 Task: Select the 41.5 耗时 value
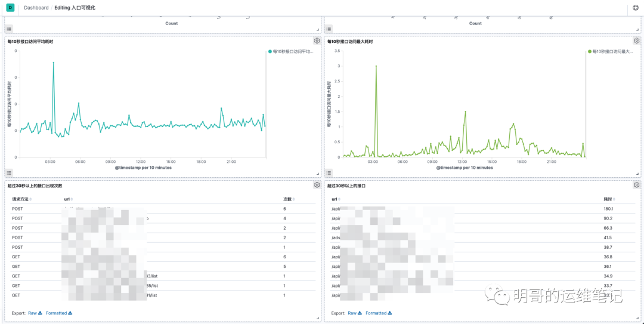point(608,237)
